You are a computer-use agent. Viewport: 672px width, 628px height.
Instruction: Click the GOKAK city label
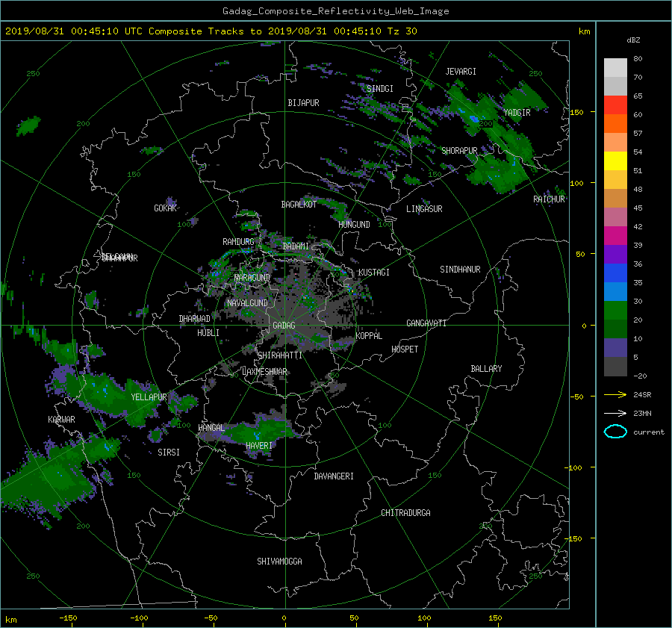(x=166, y=208)
